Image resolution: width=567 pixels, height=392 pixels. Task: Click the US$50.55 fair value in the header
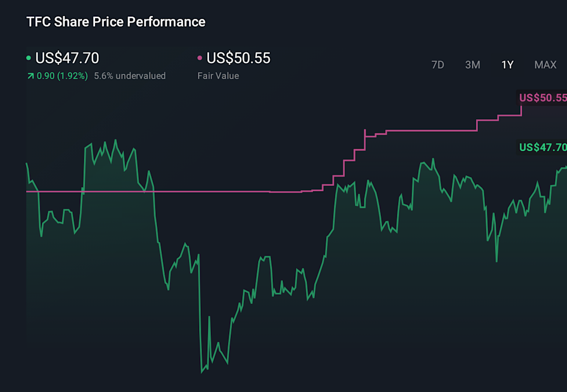(238, 58)
